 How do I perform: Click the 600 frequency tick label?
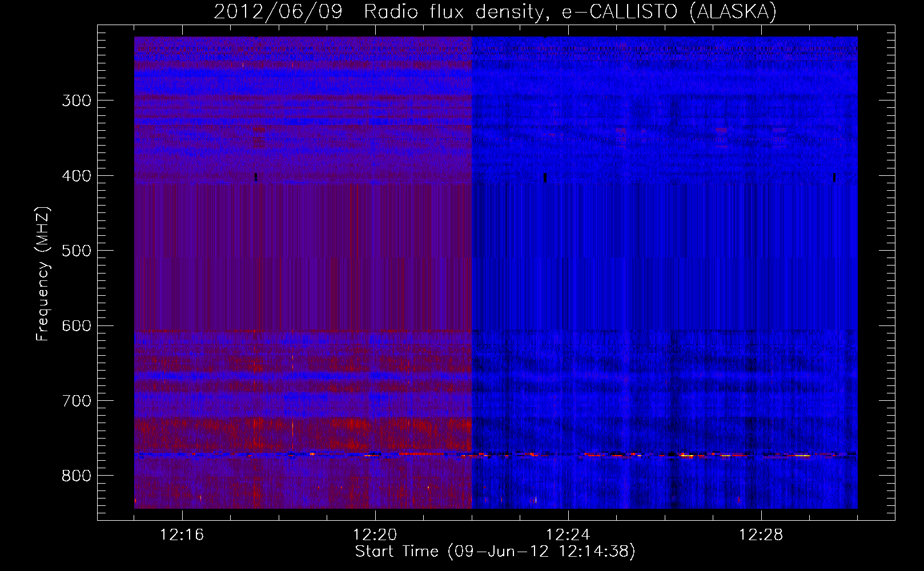point(77,326)
